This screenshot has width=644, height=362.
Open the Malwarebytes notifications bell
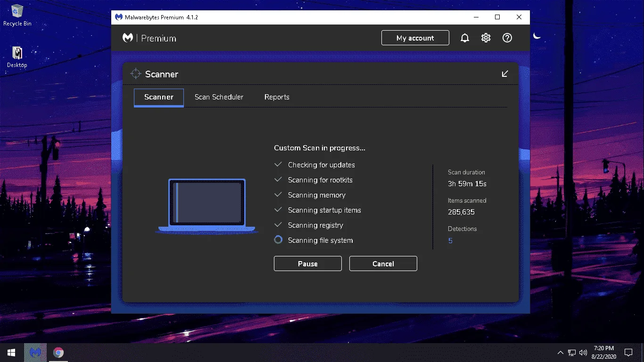pyautogui.click(x=465, y=38)
